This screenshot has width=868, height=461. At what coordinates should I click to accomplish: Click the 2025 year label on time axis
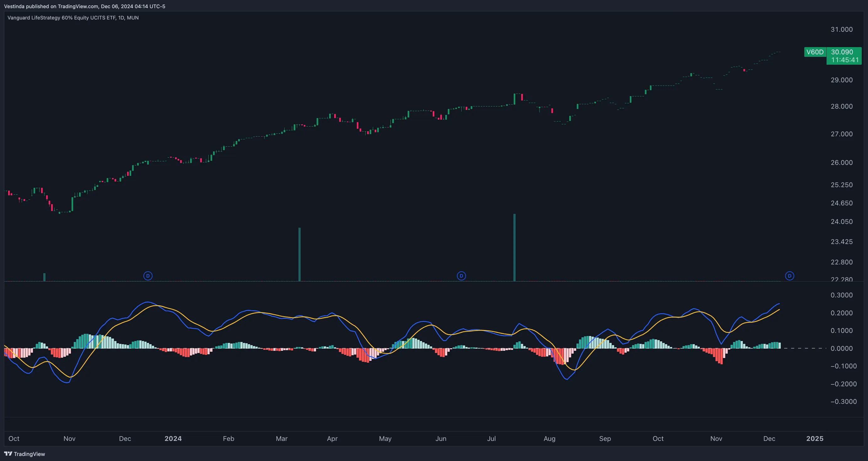click(815, 438)
